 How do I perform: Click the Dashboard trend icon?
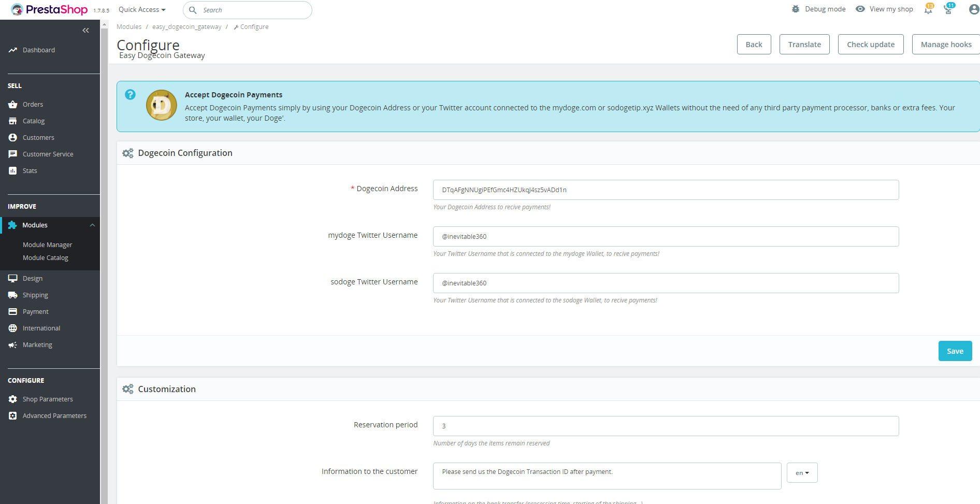coord(13,50)
